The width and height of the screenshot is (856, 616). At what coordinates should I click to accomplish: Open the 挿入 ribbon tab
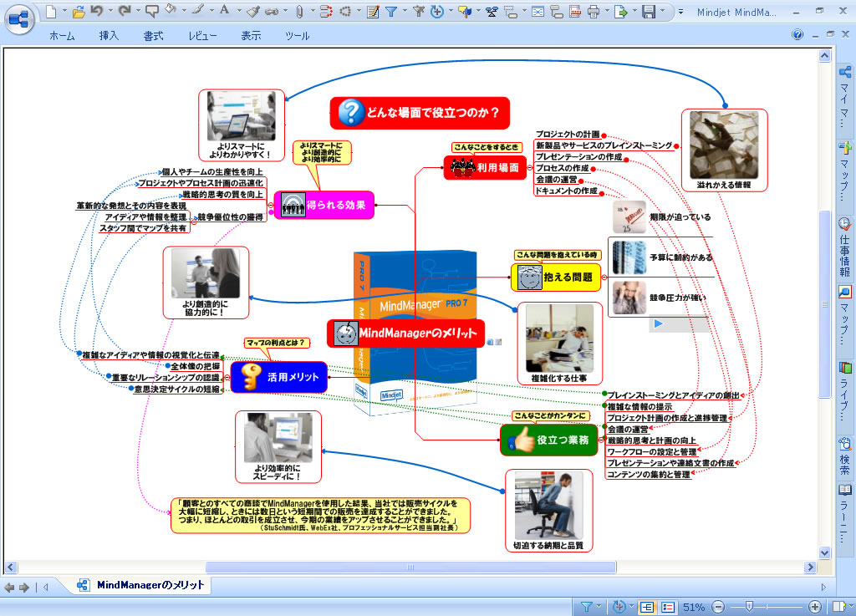[109, 36]
